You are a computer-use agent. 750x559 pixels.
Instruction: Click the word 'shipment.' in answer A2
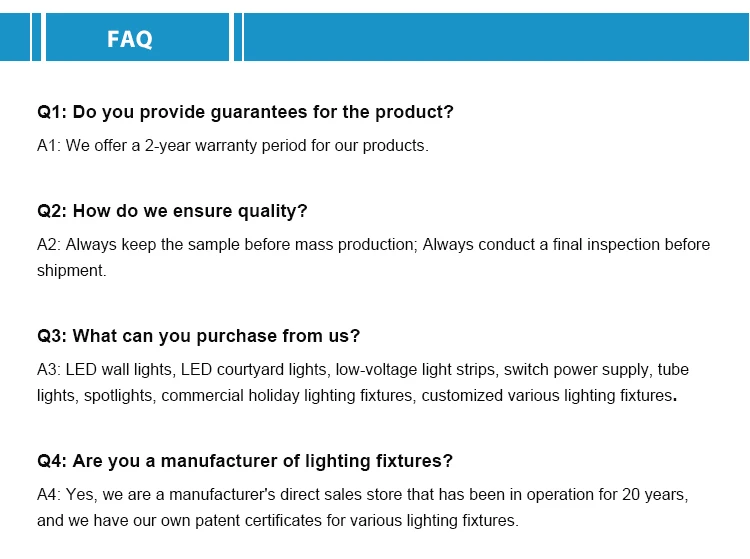tap(72, 271)
